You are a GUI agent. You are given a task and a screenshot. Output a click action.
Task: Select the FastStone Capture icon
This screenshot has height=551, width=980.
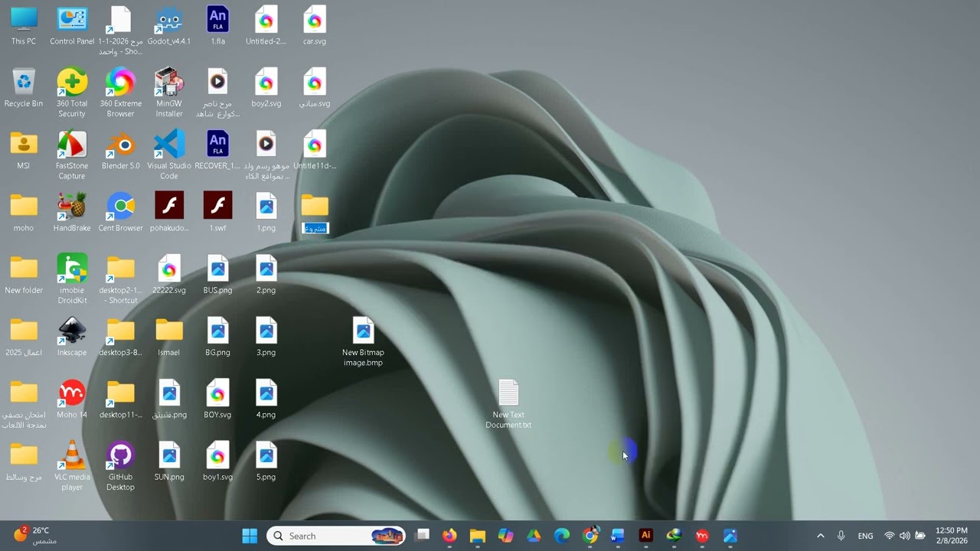72,145
